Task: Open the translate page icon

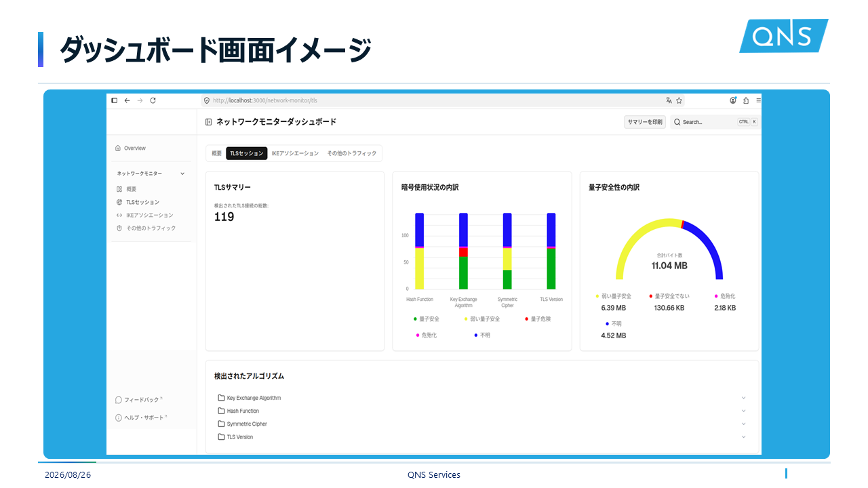Action: [669, 100]
